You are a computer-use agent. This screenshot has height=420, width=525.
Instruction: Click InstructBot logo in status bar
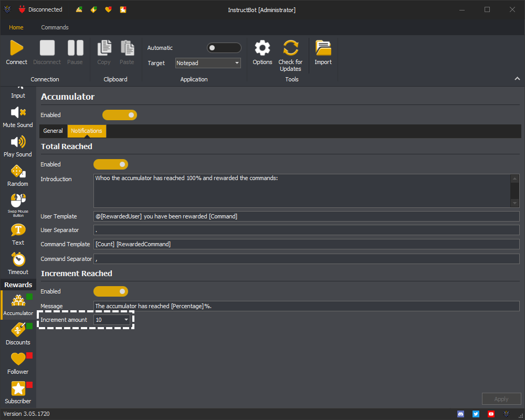pyautogui.click(x=506, y=414)
